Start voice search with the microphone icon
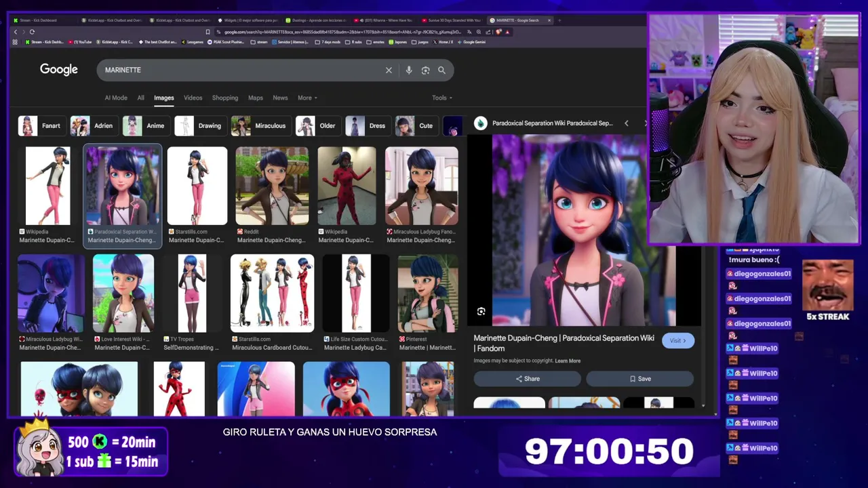Viewport: 868px width, 488px height. 408,70
